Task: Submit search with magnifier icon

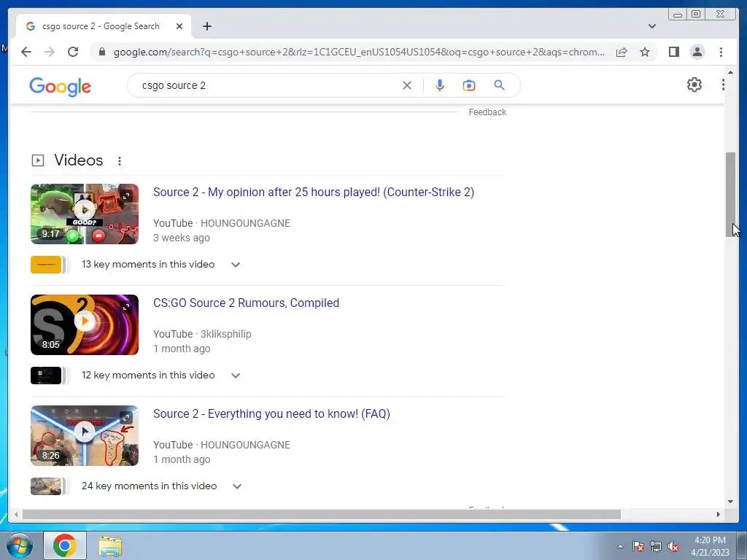Action: [x=499, y=85]
